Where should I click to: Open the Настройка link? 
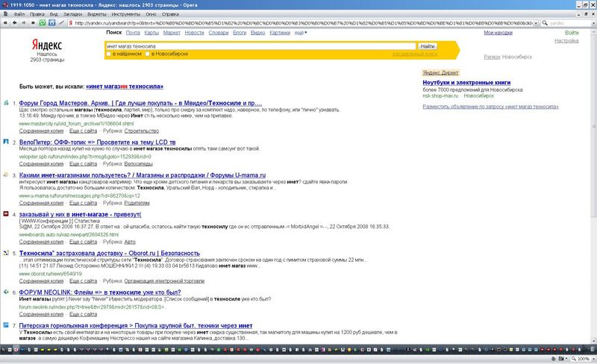[566, 41]
